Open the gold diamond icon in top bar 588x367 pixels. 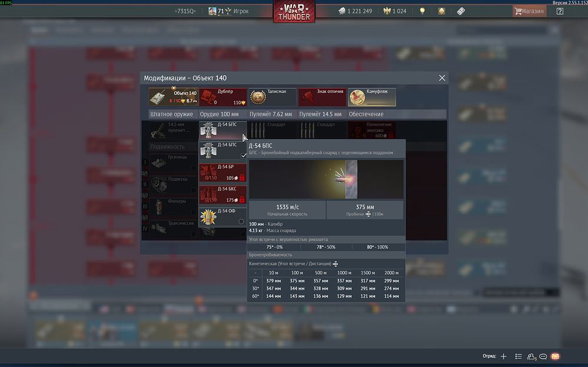point(442,11)
